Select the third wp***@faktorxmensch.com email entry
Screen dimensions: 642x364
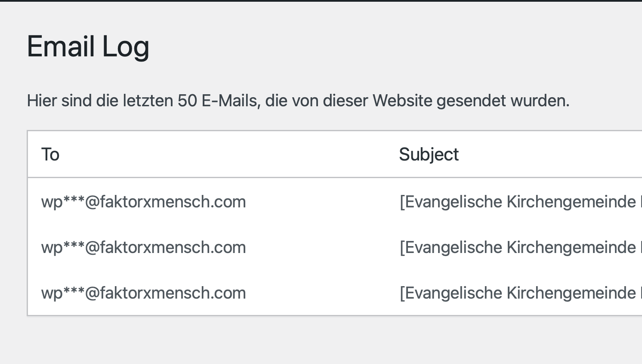point(144,293)
